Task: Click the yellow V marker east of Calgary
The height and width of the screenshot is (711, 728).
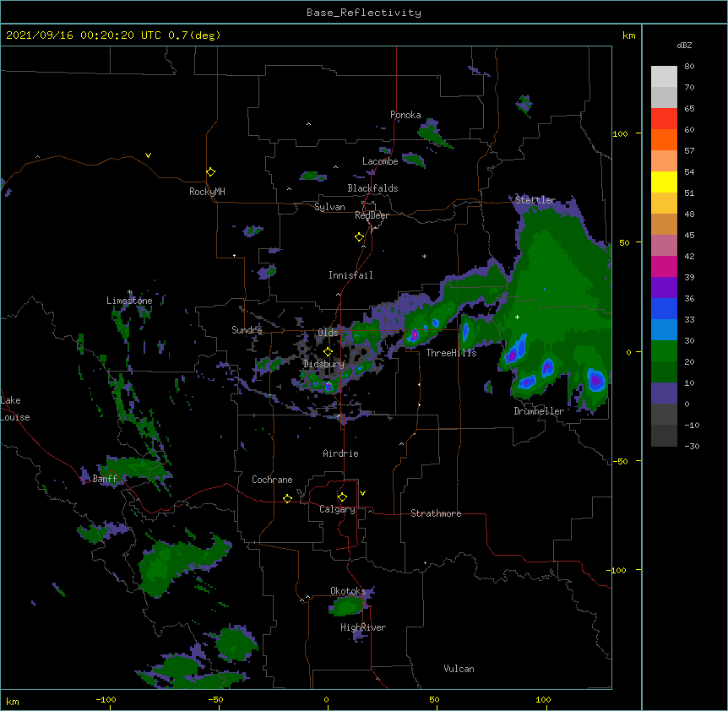Action: 362,493
